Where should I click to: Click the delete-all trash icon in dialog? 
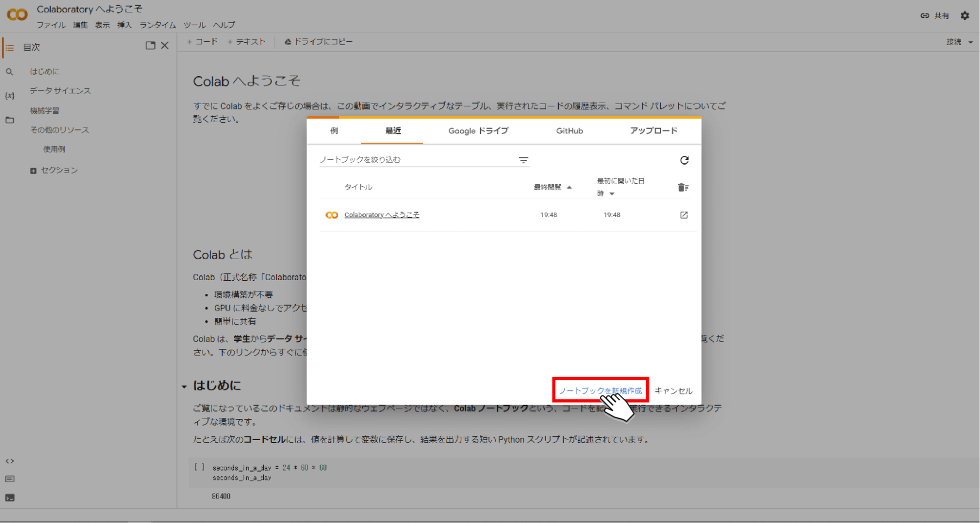click(683, 187)
